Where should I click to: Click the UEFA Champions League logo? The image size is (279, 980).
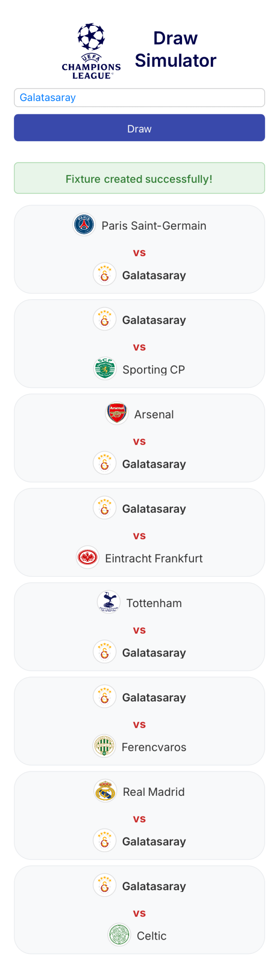point(91,51)
